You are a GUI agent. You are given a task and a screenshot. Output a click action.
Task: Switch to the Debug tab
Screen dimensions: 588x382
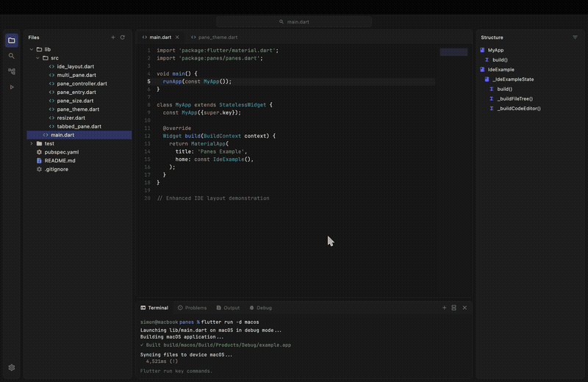coord(261,308)
